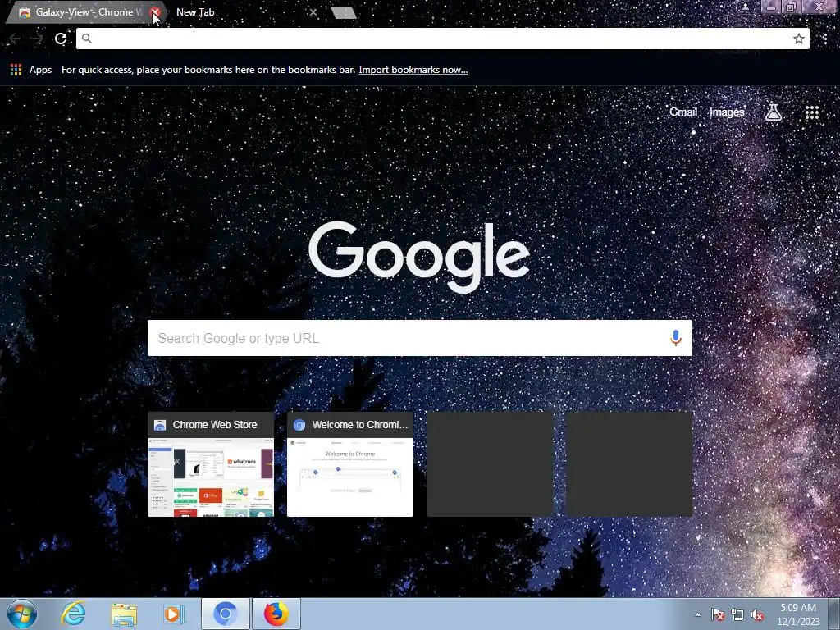Close the New Tab tab
This screenshot has height=630, width=840.
pos(313,12)
